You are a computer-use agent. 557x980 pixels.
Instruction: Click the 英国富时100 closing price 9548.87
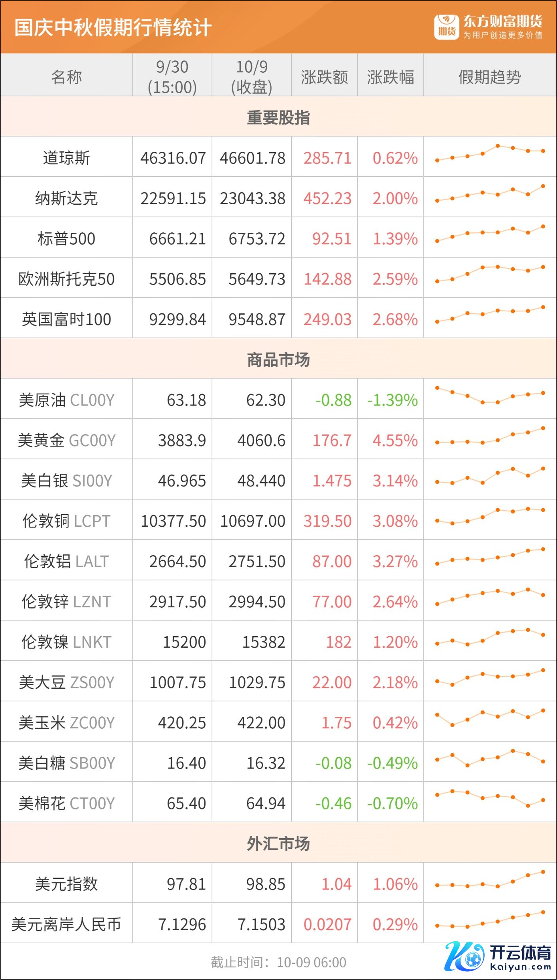click(x=257, y=319)
